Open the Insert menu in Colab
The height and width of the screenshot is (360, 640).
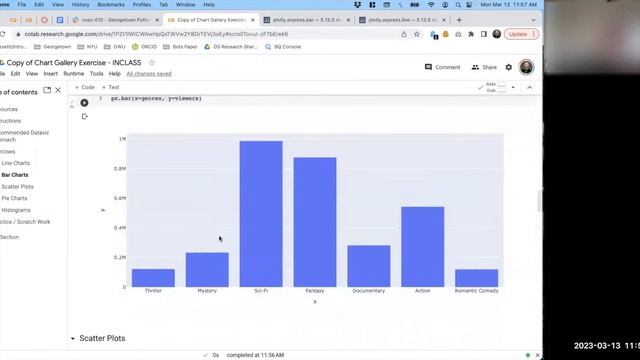pyautogui.click(x=51, y=74)
